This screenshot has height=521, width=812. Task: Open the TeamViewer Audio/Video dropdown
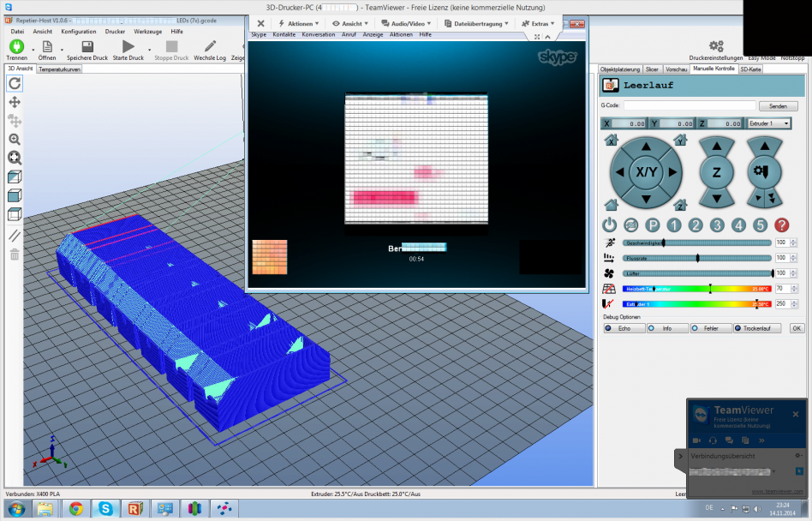[406, 23]
